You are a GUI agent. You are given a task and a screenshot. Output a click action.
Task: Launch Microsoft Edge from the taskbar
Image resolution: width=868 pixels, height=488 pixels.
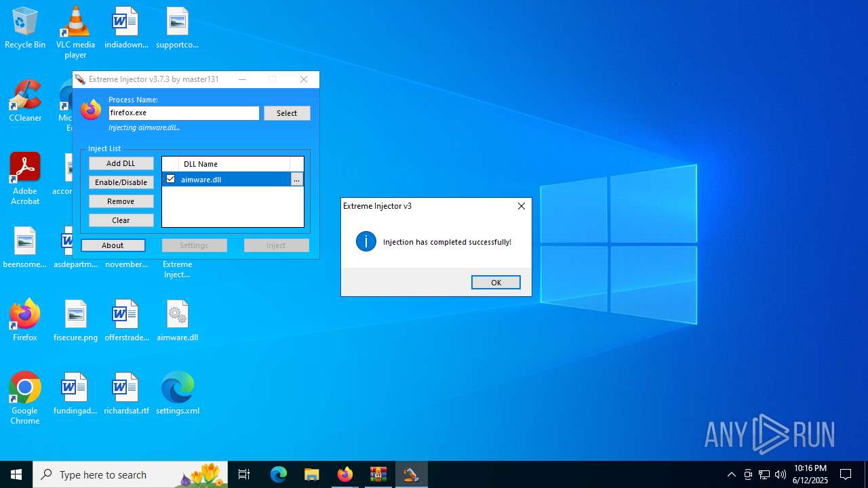279,474
